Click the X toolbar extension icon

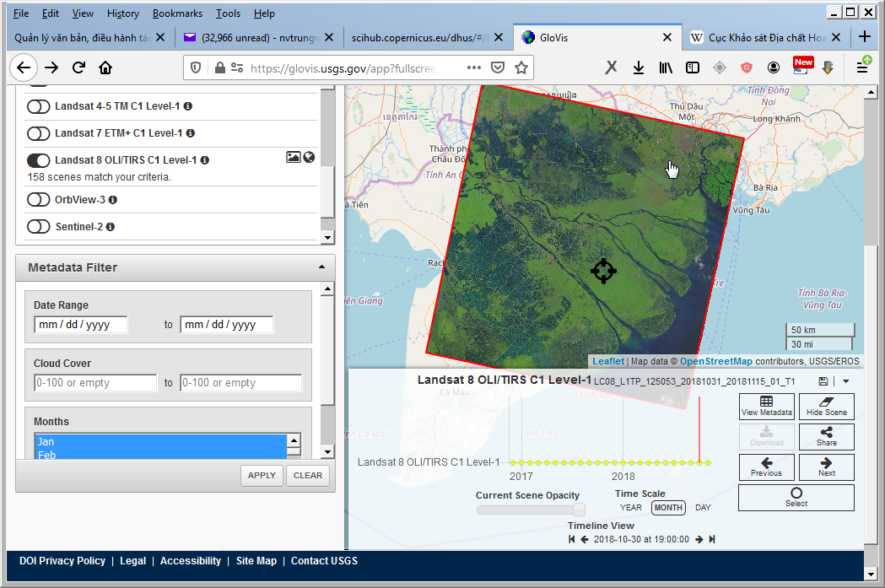click(x=611, y=68)
